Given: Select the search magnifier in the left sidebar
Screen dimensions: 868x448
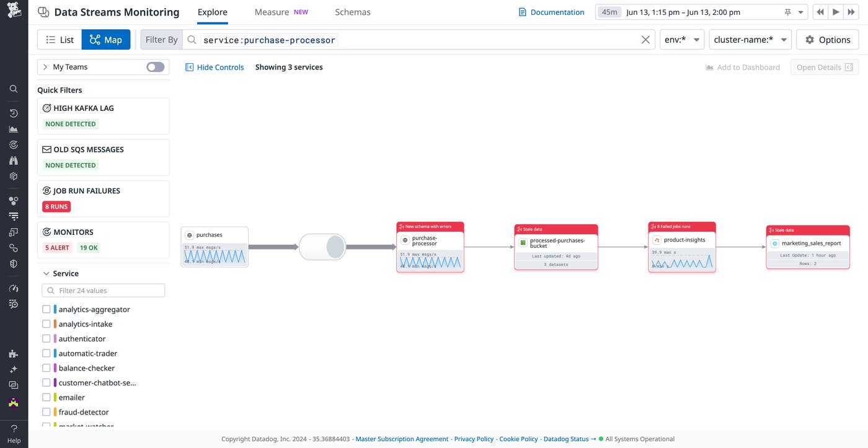Looking at the screenshot, I should pyautogui.click(x=14, y=89).
